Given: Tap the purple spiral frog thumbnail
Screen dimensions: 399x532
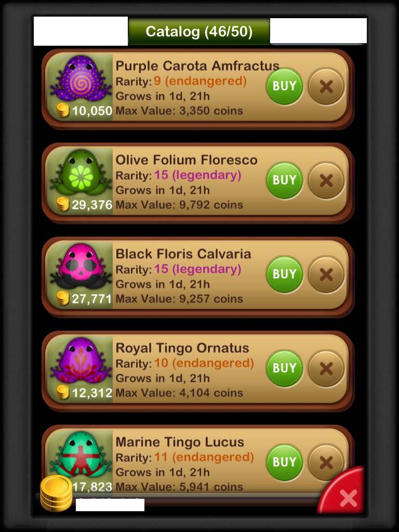Looking at the screenshot, I should (81, 79).
